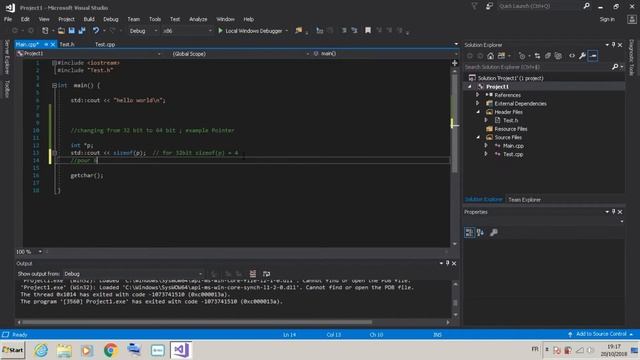Click the bookmark icon in toolbar
Screen dimensions: 640x360
(x=368, y=31)
